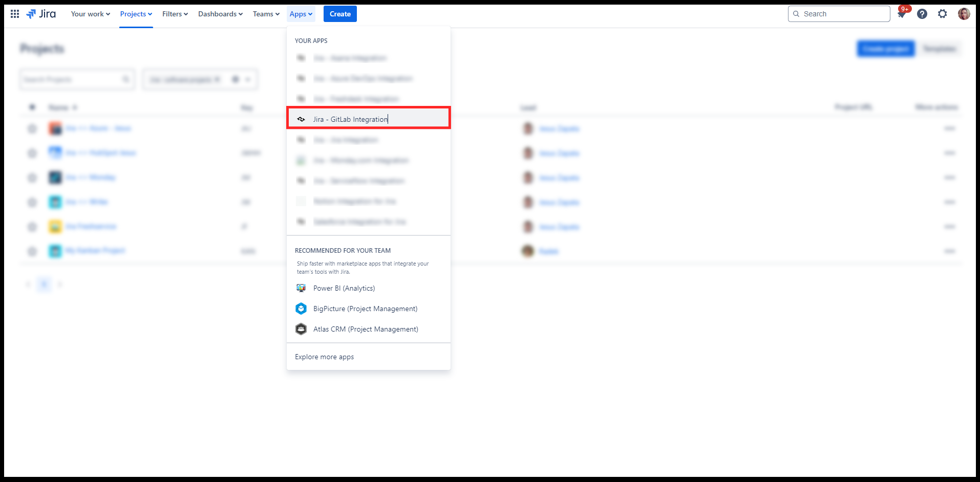
Task: Click the Jira logo
Action: pyautogui.click(x=41, y=14)
